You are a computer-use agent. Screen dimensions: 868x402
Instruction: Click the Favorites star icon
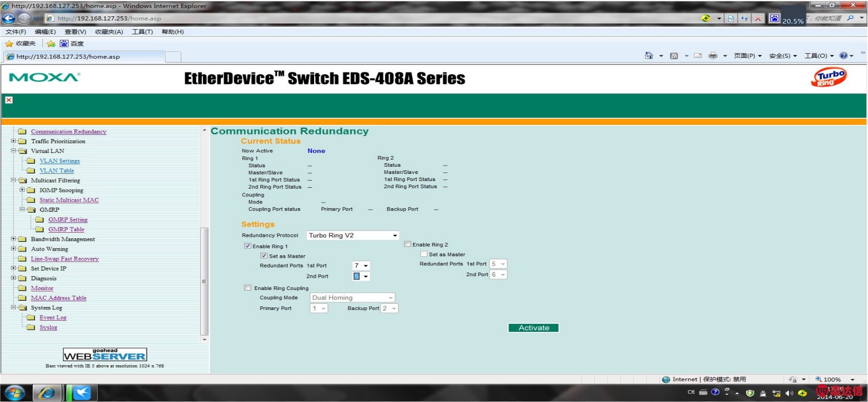[x=9, y=44]
